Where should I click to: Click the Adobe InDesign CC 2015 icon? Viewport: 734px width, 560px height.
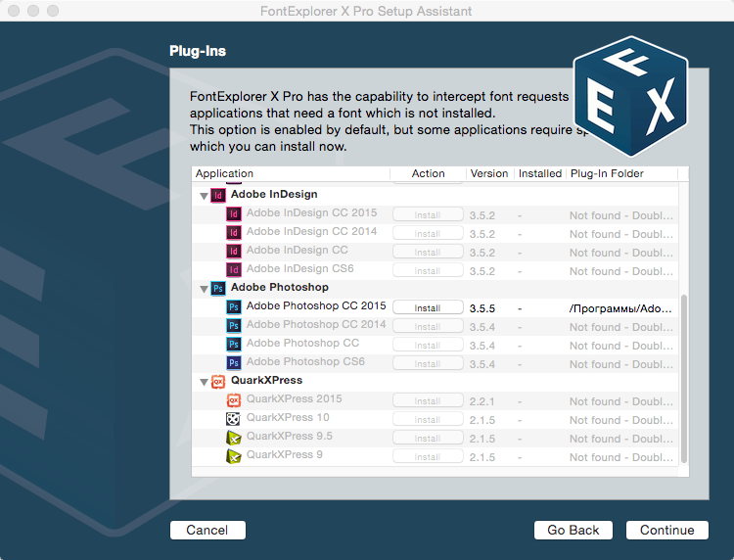click(x=234, y=214)
